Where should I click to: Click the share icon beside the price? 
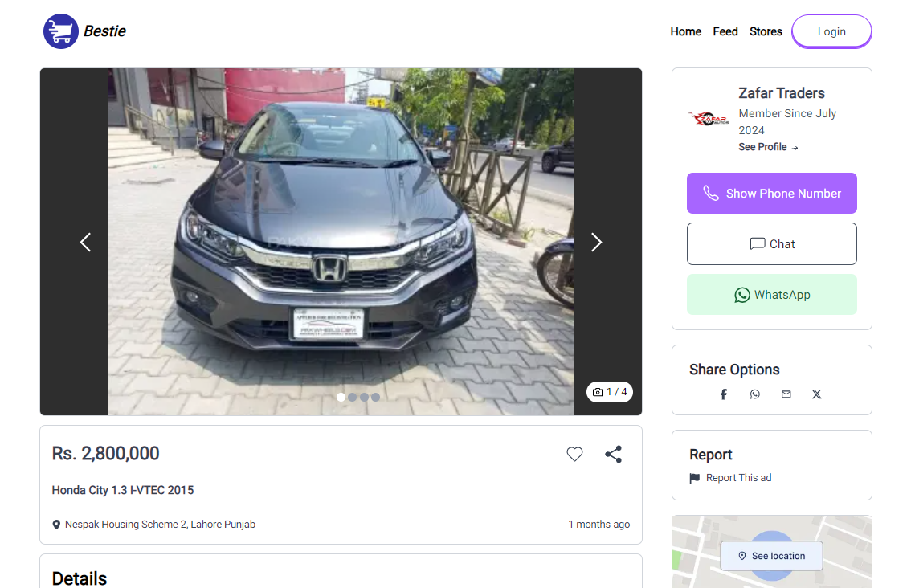(613, 455)
